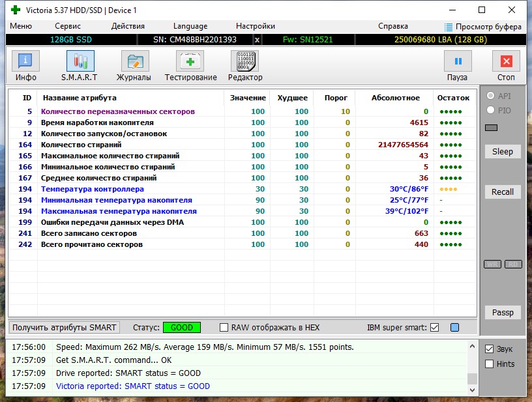
Task: Click the WR indicator
Action: (492, 265)
